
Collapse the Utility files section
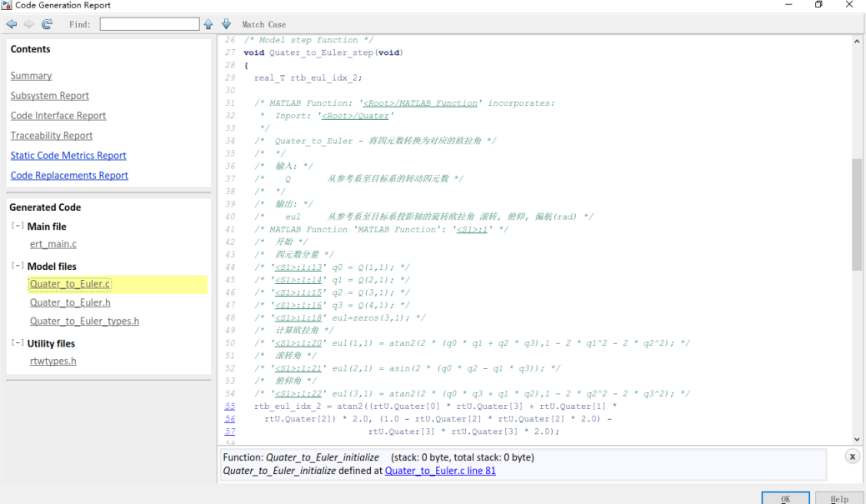tap(18, 343)
